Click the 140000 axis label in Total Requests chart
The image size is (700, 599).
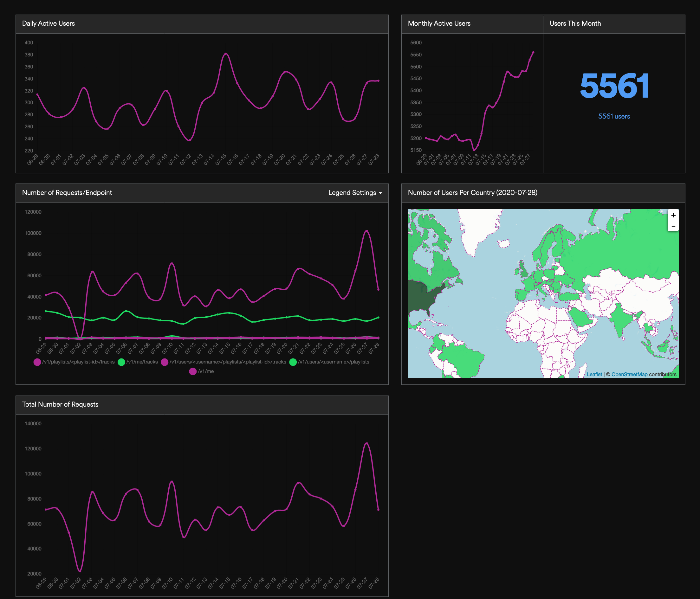33,423
